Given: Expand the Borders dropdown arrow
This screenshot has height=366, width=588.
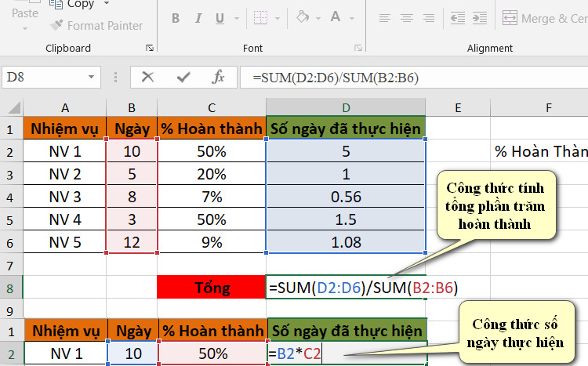Looking at the screenshot, I should click(x=277, y=18).
